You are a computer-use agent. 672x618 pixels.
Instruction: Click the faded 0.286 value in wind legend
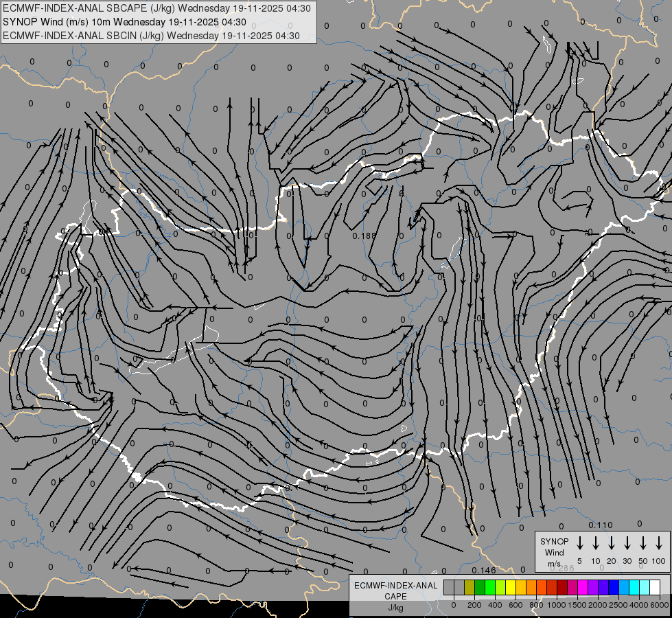(562, 569)
